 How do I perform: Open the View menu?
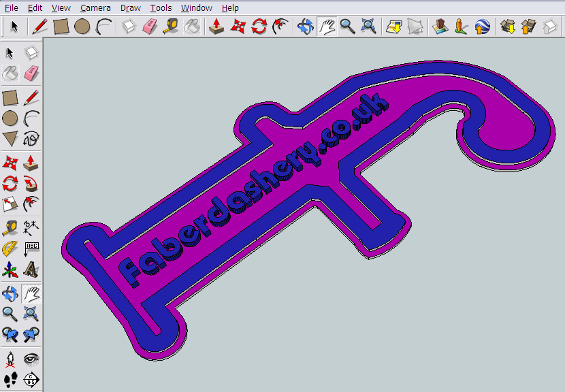61,8
